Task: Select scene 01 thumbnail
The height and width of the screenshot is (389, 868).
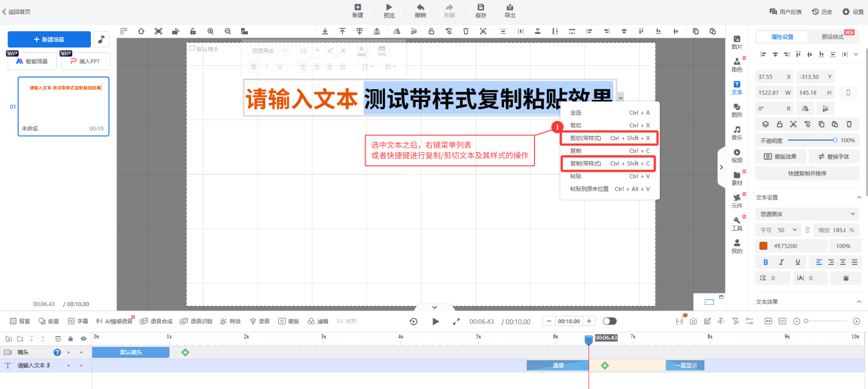Action: pyautogui.click(x=63, y=106)
